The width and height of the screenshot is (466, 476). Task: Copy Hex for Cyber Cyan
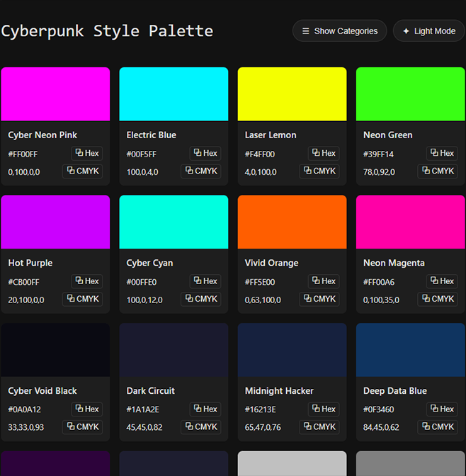pos(205,280)
